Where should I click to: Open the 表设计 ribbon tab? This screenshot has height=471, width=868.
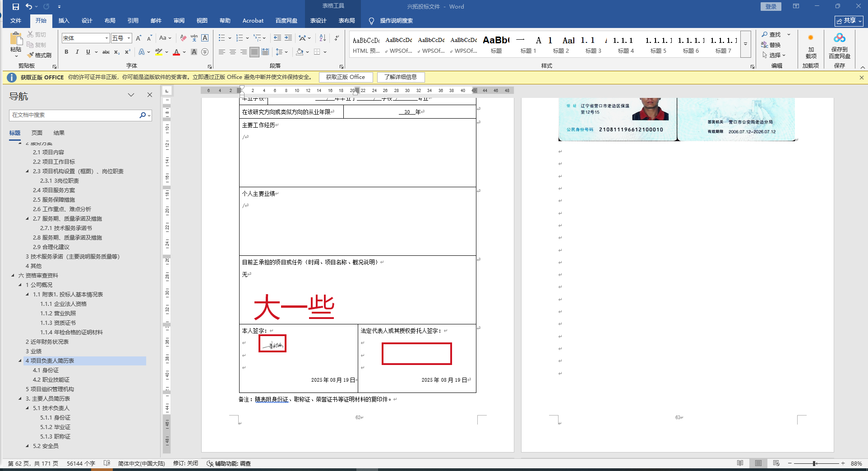tap(319, 21)
